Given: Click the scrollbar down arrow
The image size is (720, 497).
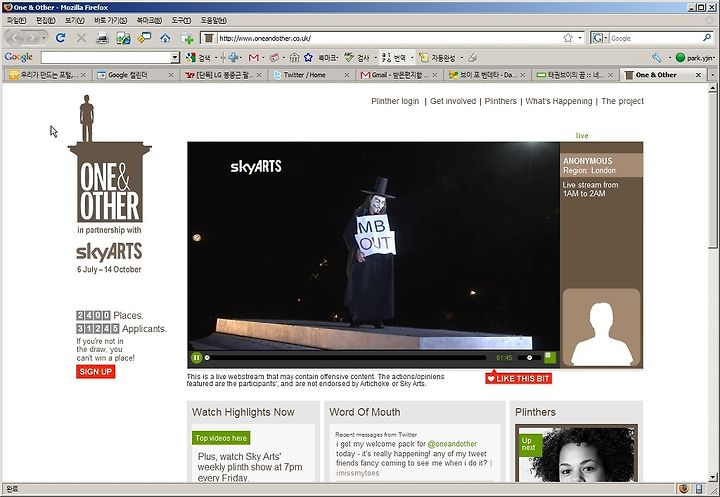Looking at the screenshot, I should pos(713,477).
